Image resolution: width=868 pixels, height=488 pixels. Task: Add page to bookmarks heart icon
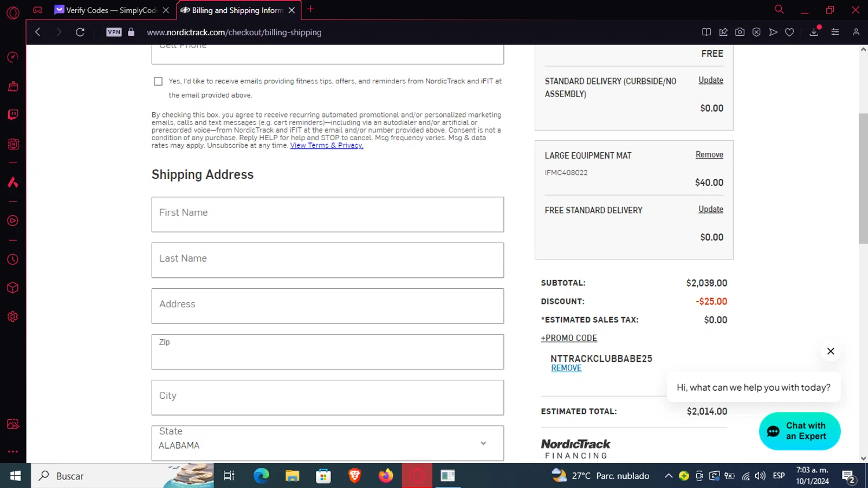pyautogui.click(x=789, y=32)
